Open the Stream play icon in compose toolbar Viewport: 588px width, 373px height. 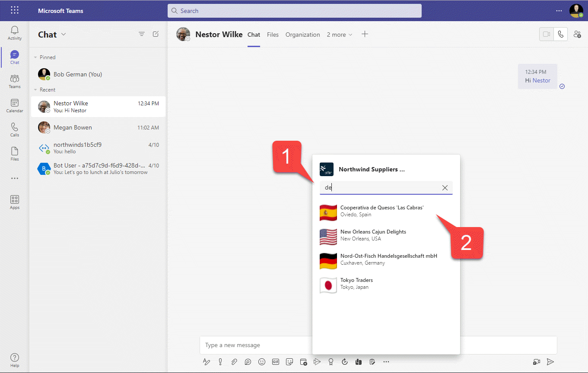tap(317, 362)
